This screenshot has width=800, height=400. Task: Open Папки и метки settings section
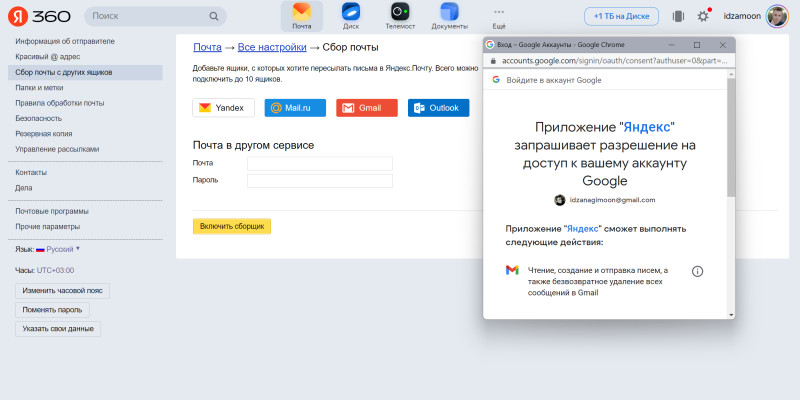[x=39, y=87]
